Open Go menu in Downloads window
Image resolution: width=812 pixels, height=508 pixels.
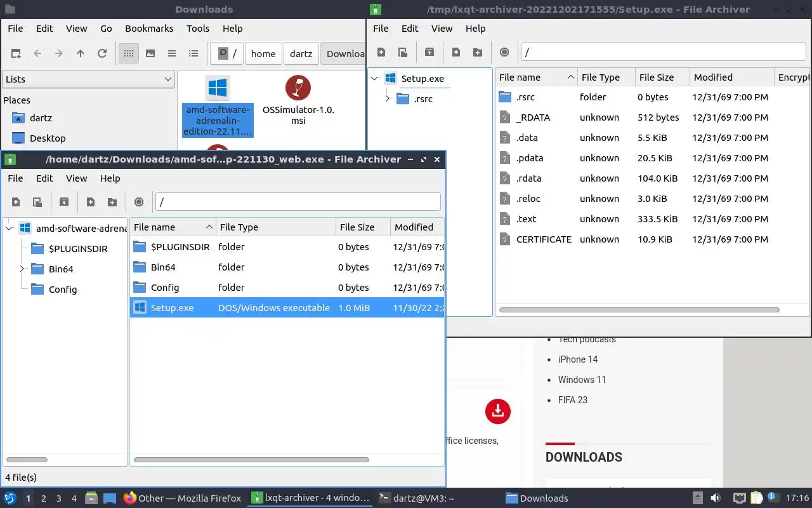click(x=106, y=29)
